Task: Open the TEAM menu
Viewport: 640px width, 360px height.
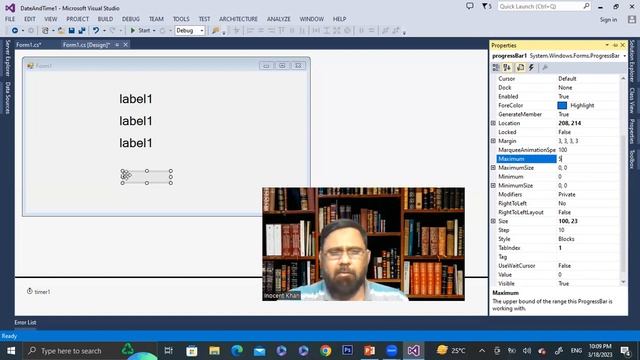Action: (156, 19)
